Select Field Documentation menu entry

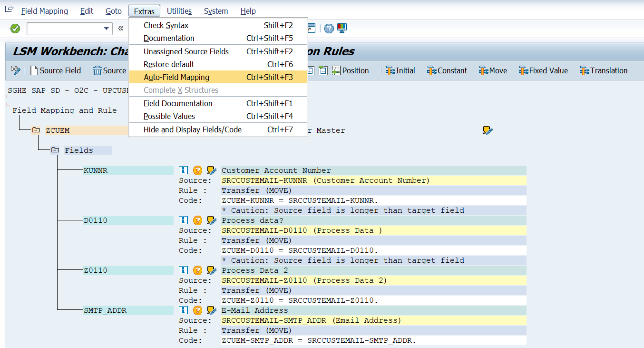[218, 103]
